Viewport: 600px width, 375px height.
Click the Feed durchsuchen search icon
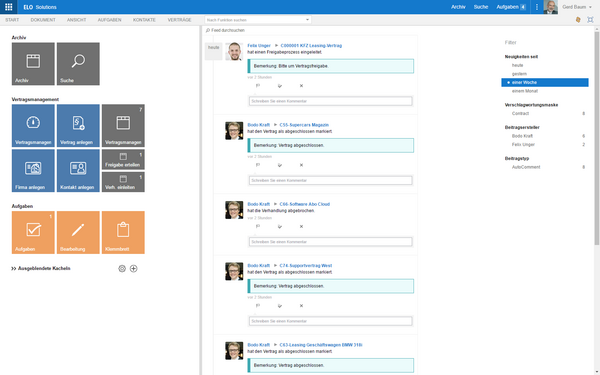coord(208,30)
